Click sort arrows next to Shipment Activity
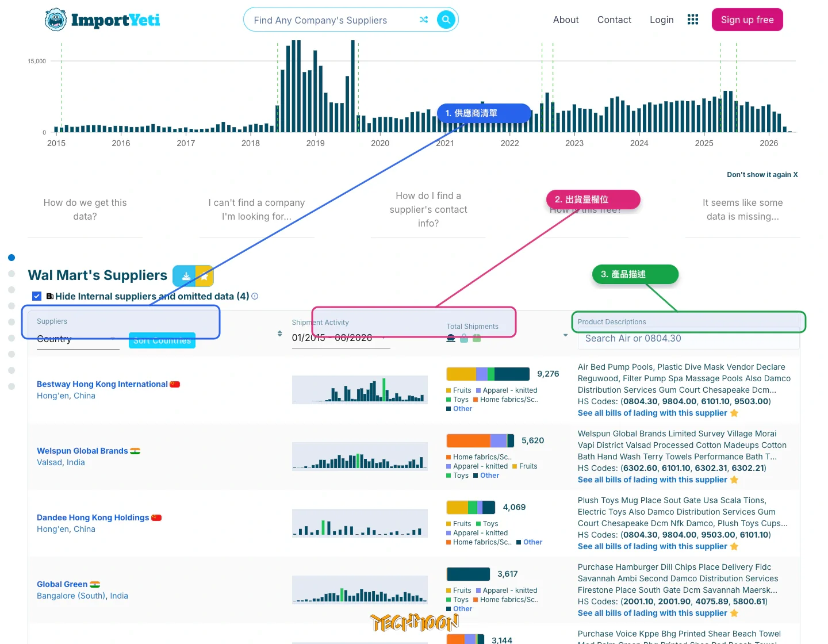This screenshot has height=644, width=828. pos(279,333)
